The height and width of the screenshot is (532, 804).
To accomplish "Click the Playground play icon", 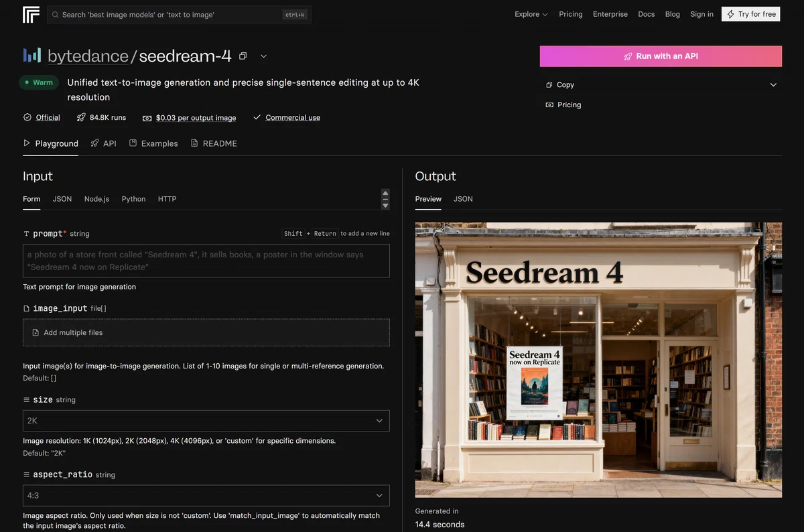I will [27, 143].
